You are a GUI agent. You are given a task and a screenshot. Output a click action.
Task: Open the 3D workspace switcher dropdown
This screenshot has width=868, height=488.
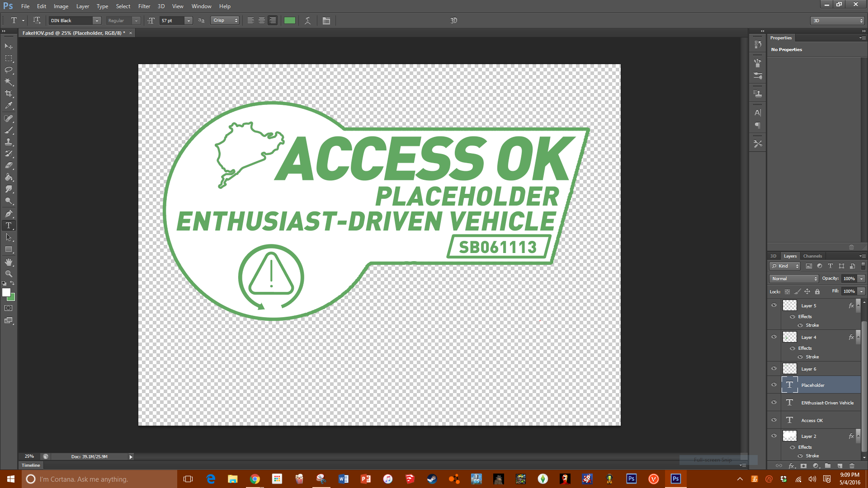tap(837, 20)
